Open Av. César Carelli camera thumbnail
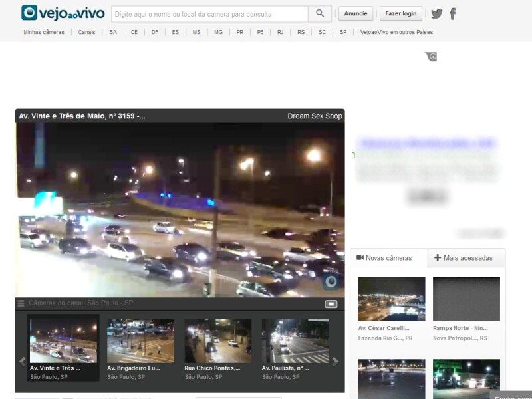This screenshot has height=399, width=532. coord(392,299)
